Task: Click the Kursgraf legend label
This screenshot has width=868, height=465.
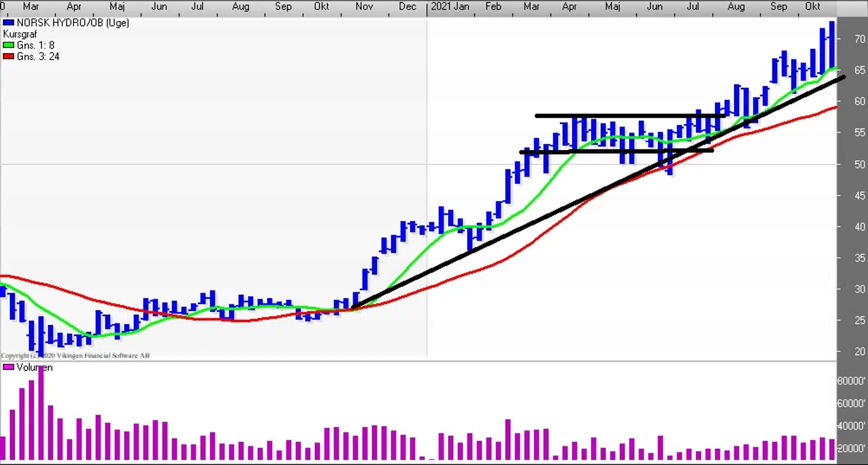Action: point(20,34)
